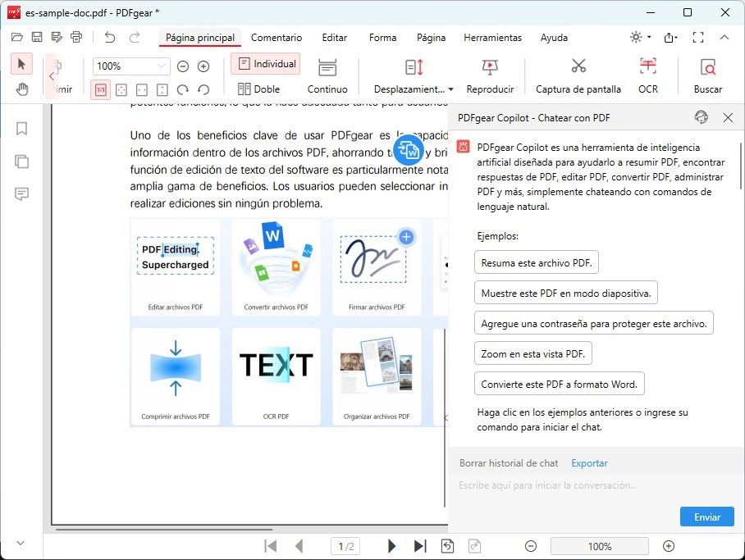
Task: Click the Enviar button
Action: point(706,517)
